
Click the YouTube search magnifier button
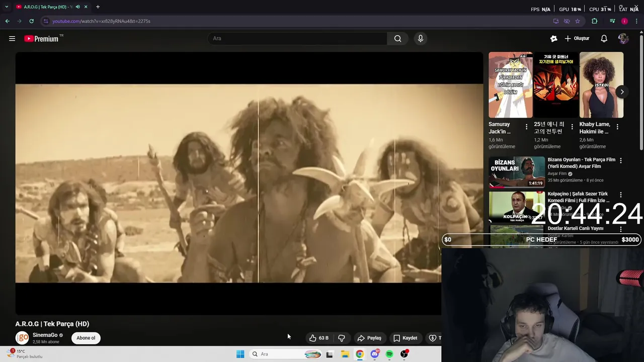[397, 38]
